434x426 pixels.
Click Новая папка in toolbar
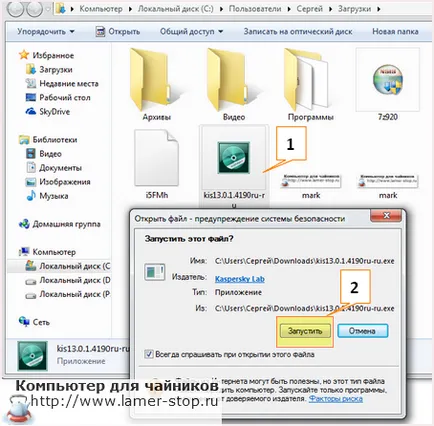coord(395,32)
